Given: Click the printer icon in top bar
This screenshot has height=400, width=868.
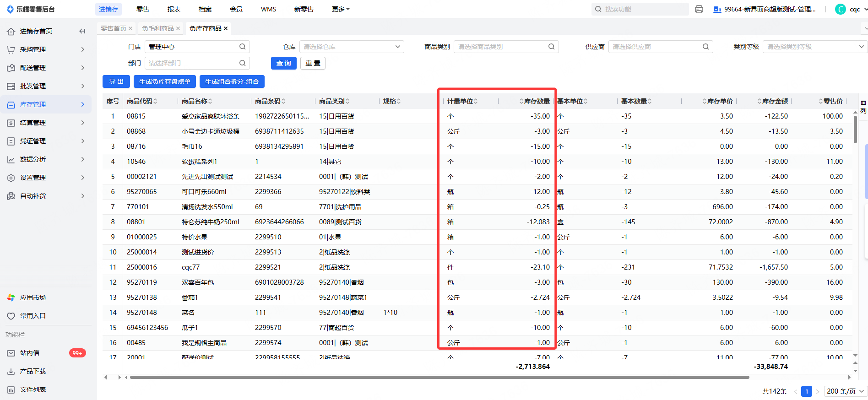Looking at the screenshot, I should pyautogui.click(x=699, y=9).
